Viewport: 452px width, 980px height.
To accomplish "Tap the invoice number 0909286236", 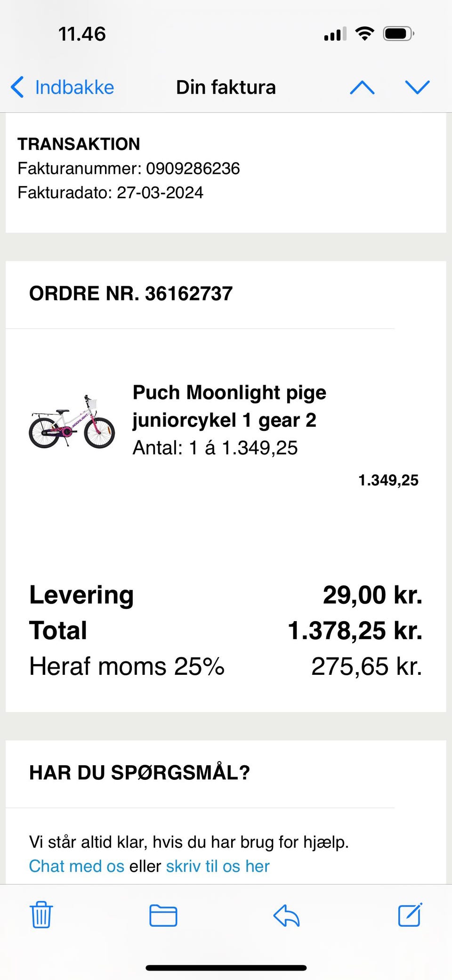I will pyautogui.click(x=193, y=168).
